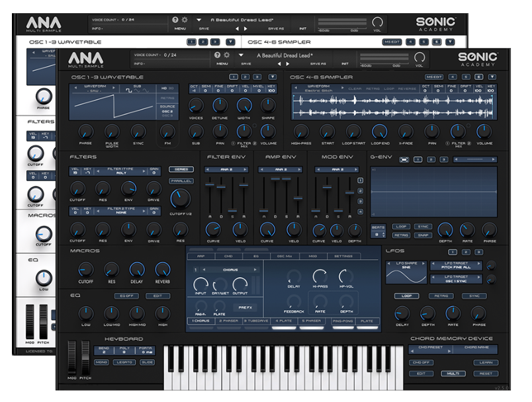Open Filter 2 Type selector
Viewport: 532px width, 402px height.
click(121, 211)
